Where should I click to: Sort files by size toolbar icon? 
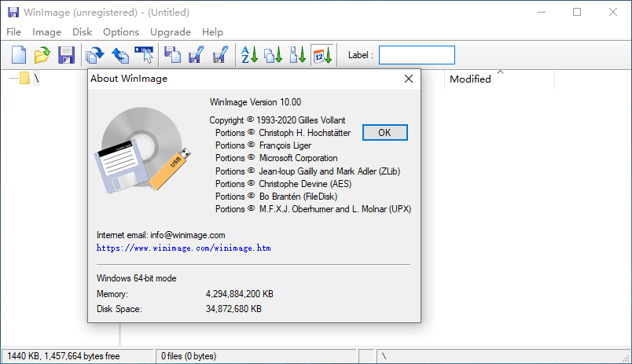coord(298,55)
